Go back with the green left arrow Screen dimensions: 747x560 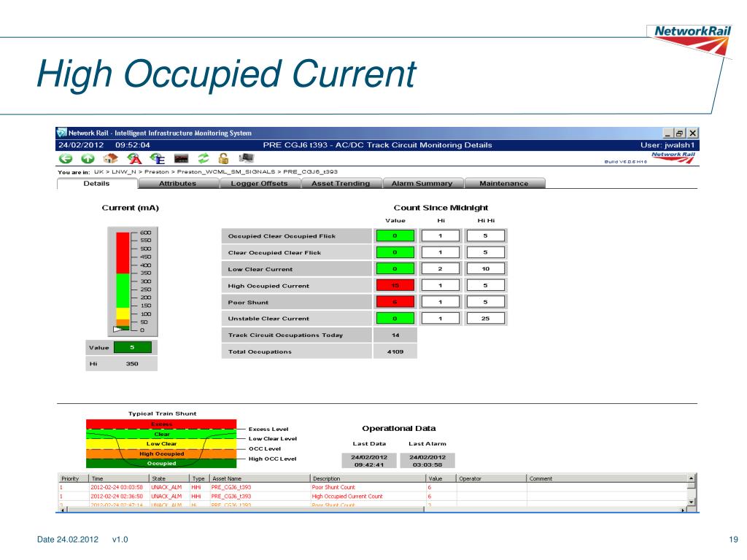(x=65, y=158)
